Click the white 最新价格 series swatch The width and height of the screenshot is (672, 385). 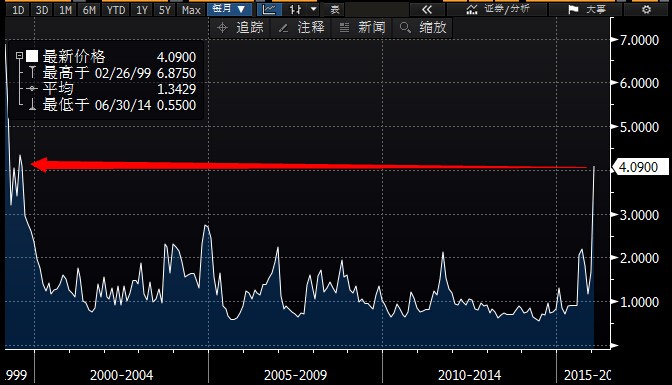click(x=32, y=56)
